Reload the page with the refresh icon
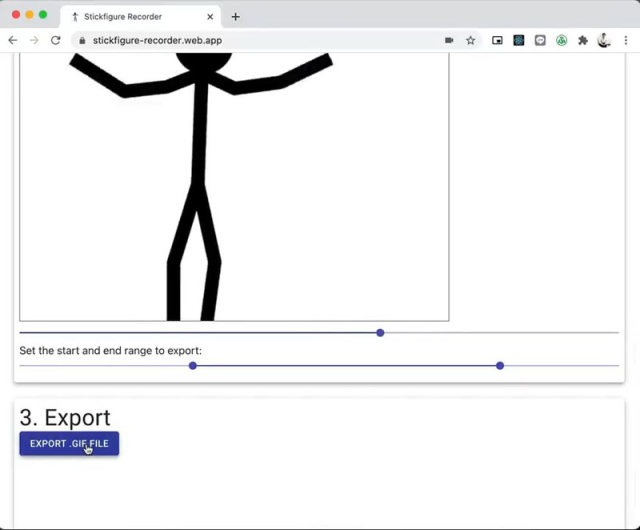This screenshot has width=640, height=530. click(56, 40)
